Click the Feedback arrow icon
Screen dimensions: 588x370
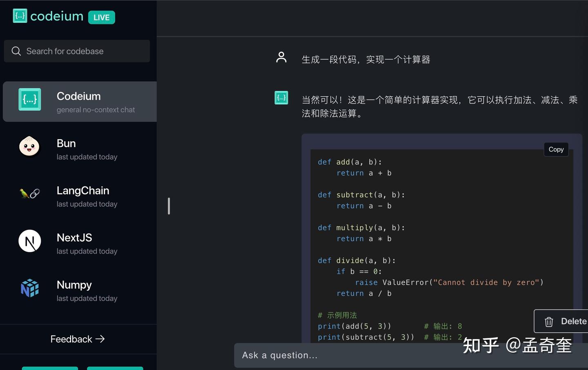[x=100, y=339]
